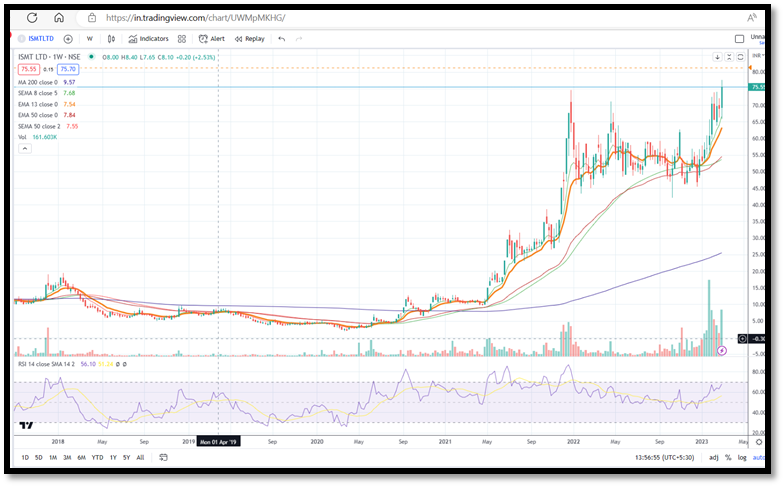Image resolution: width=784 pixels, height=487 pixels.
Task: Add a compare symbol with plus icon
Action: [68, 38]
